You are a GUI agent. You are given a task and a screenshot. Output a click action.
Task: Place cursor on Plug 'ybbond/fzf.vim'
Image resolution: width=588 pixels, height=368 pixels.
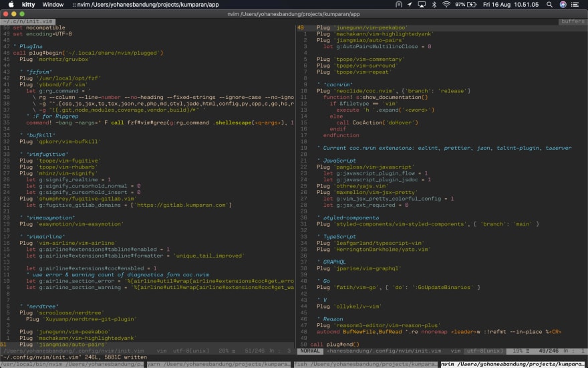pyautogui.click(x=53, y=85)
